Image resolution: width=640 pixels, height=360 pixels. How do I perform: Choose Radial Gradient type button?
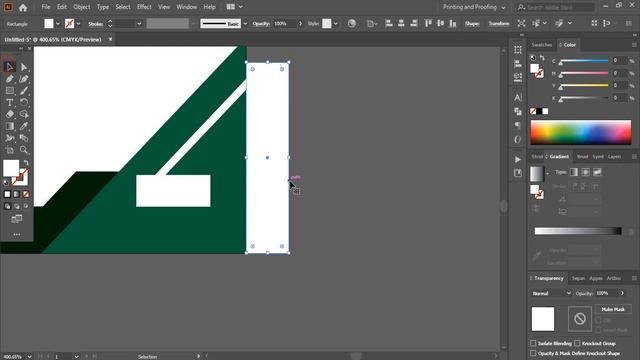586,172
